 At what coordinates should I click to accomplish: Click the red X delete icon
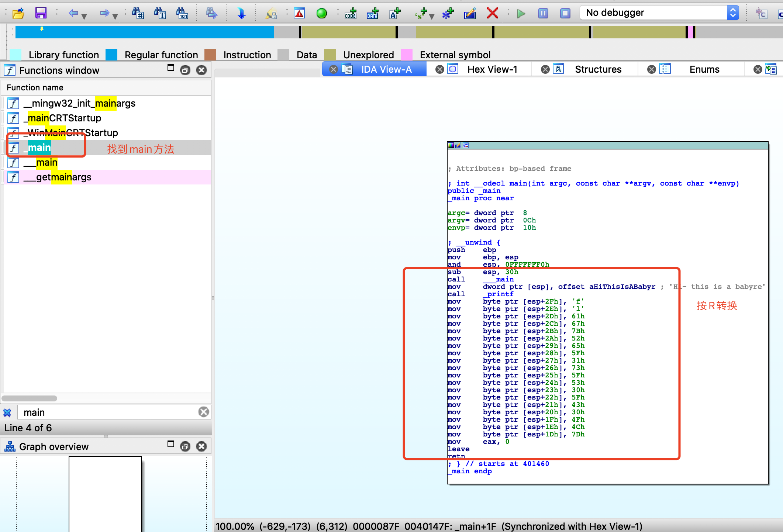pos(492,14)
